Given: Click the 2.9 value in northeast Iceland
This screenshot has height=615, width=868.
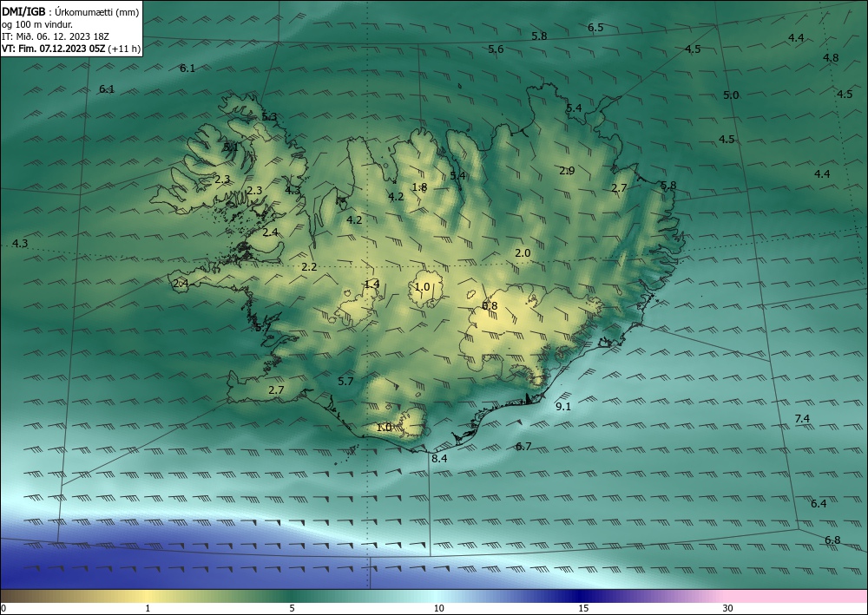Looking at the screenshot, I should pyautogui.click(x=567, y=171).
